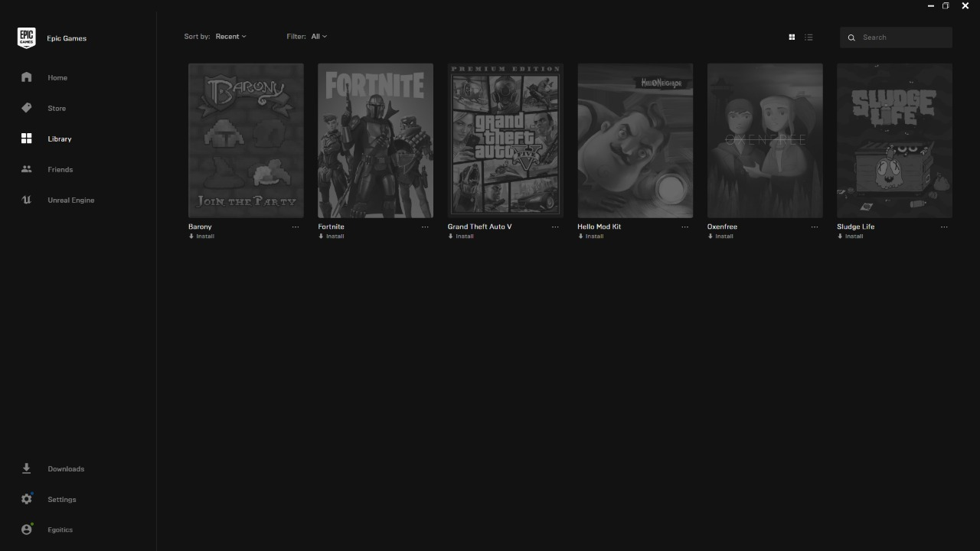980x551 pixels.
Task: Click the magnifier icon in Search box
Action: [851, 37]
